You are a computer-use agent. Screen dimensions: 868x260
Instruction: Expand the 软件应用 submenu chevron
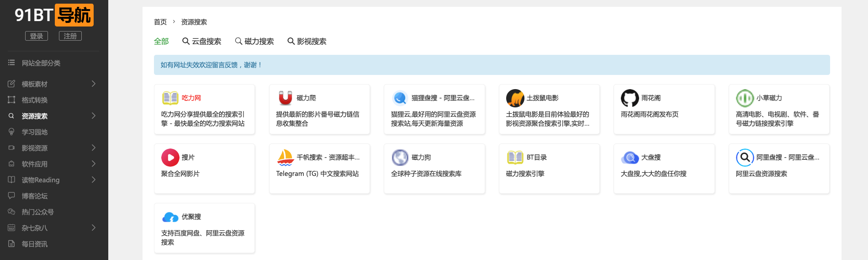[x=93, y=164]
